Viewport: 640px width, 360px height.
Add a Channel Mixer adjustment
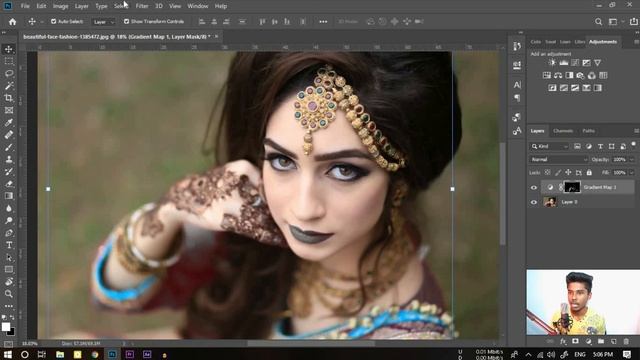click(592, 75)
